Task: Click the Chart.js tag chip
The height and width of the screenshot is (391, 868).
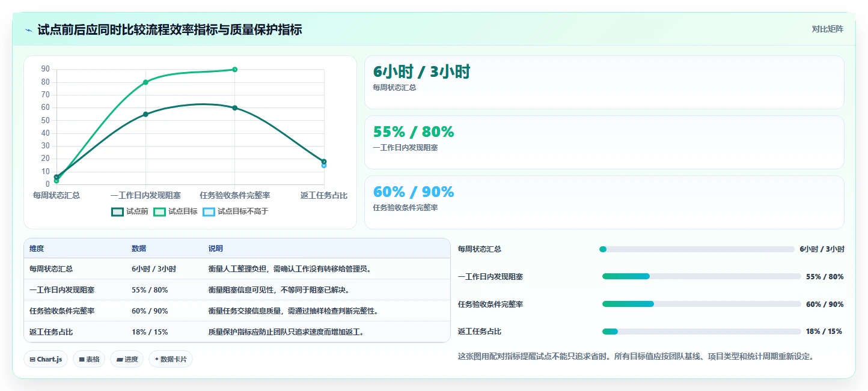Action: [46, 359]
